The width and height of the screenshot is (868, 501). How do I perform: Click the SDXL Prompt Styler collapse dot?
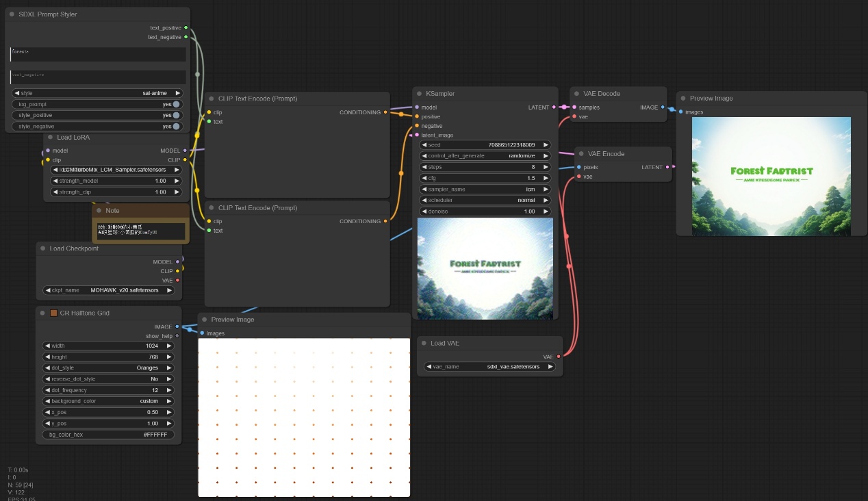(12, 14)
